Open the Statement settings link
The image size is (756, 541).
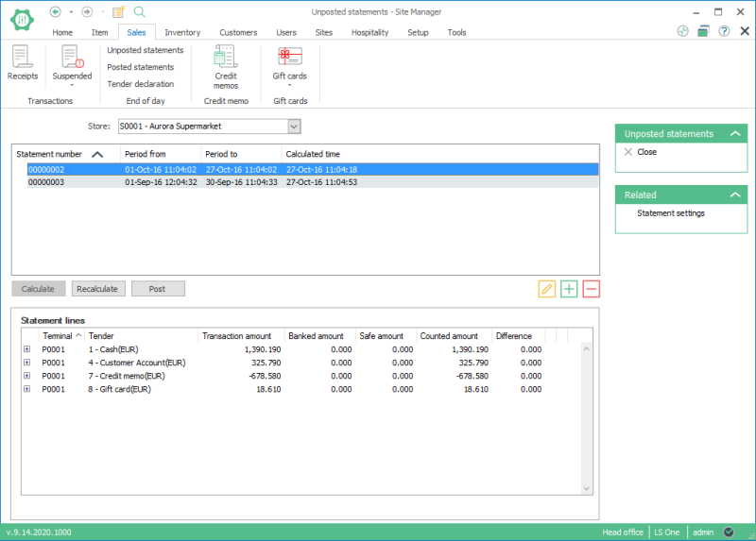coord(671,213)
